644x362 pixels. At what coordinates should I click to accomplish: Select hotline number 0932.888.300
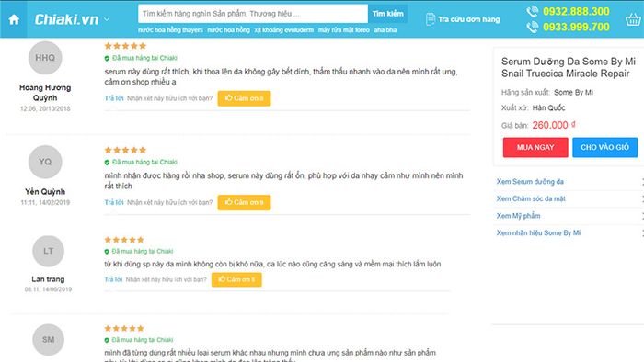[x=576, y=11]
